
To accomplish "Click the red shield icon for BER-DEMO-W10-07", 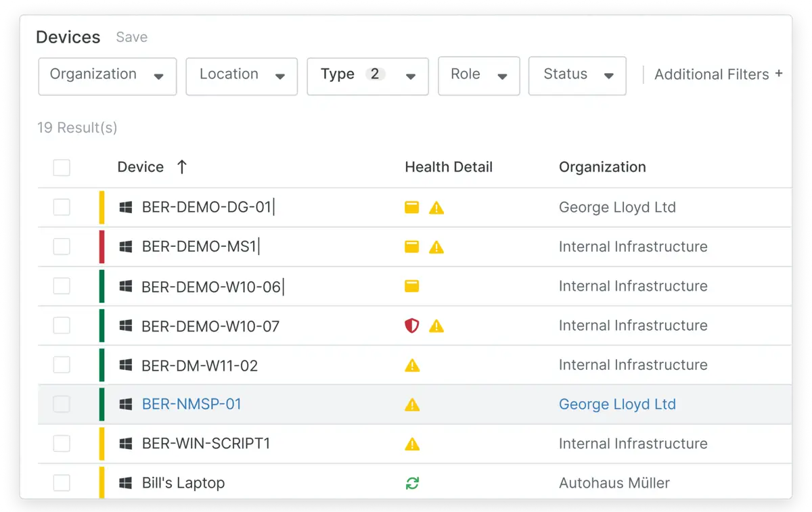I will point(411,326).
